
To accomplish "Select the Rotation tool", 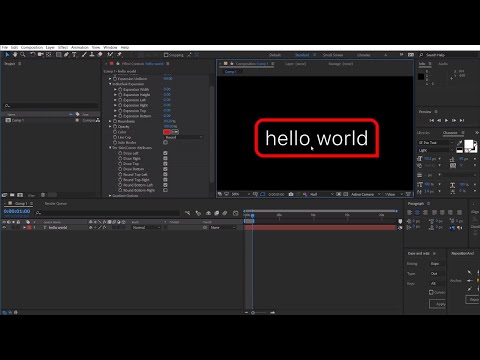I will pos(33,55).
